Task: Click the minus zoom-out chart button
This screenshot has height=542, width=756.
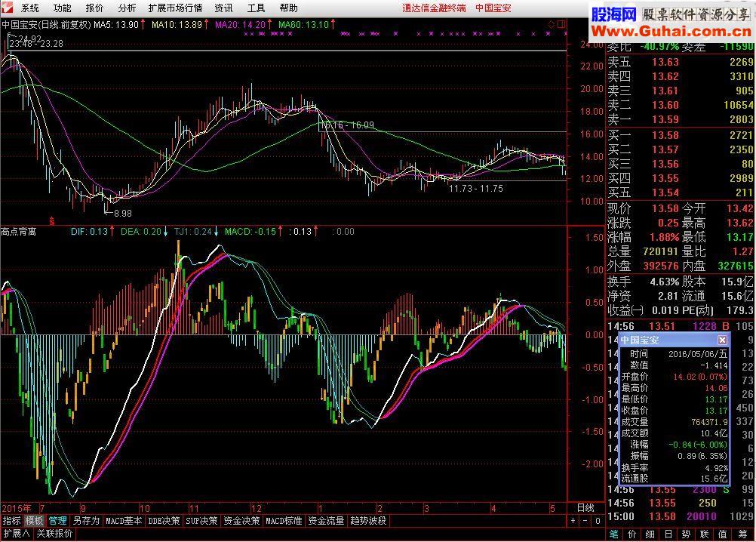Action: (585, 521)
